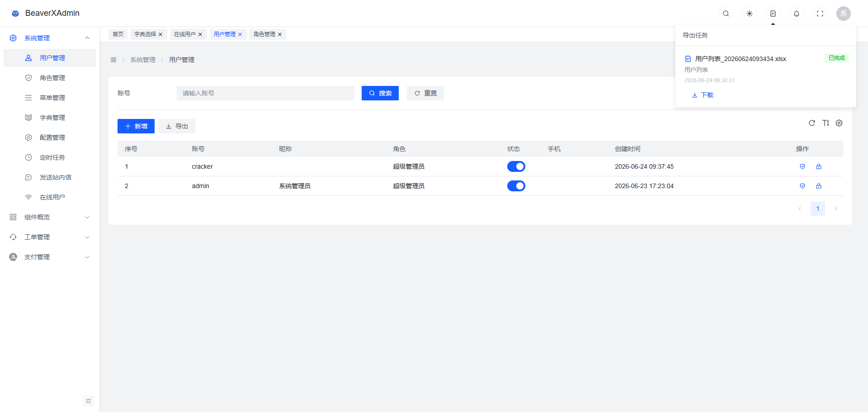Click the 新增 add user button
The width and height of the screenshot is (868, 412).
pyautogui.click(x=136, y=126)
